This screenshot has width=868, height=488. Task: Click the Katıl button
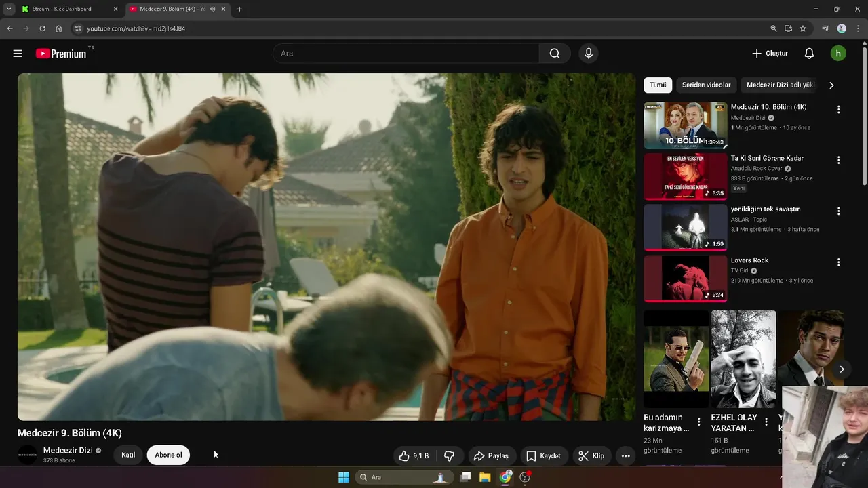(x=128, y=455)
